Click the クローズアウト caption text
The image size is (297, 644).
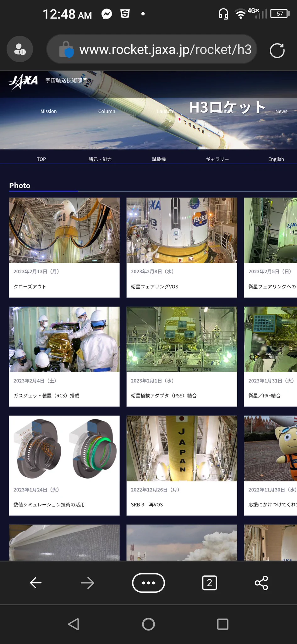(x=30, y=286)
